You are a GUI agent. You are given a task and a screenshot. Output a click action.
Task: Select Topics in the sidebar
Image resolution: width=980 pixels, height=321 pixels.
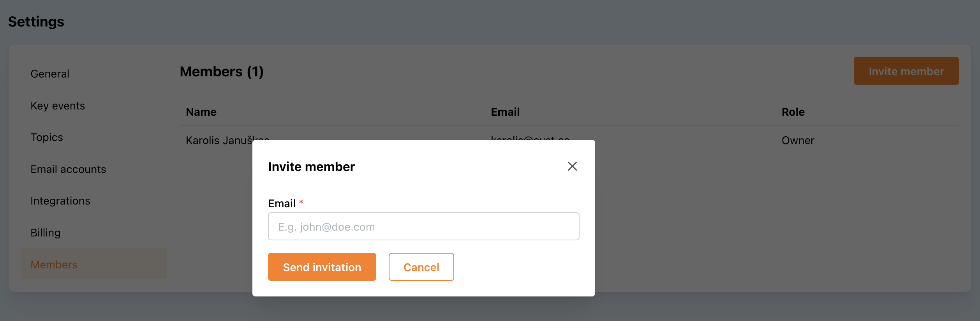[47, 137]
